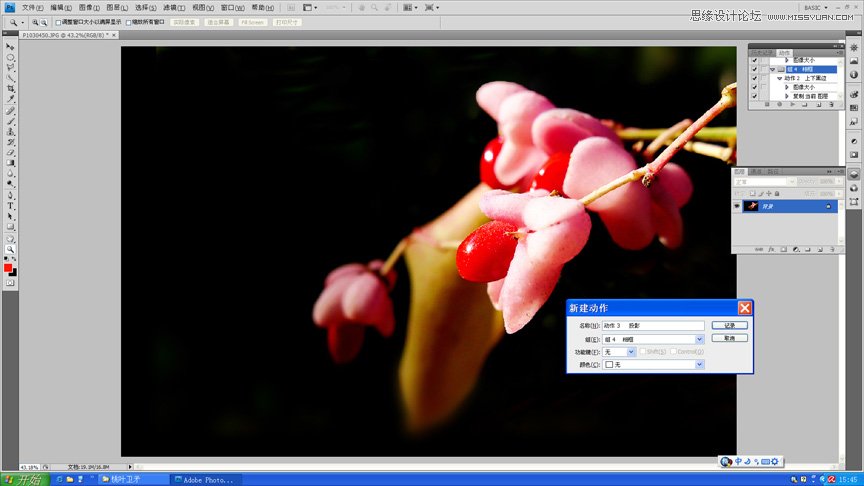Click the Windows 开始 start button

coord(25,479)
